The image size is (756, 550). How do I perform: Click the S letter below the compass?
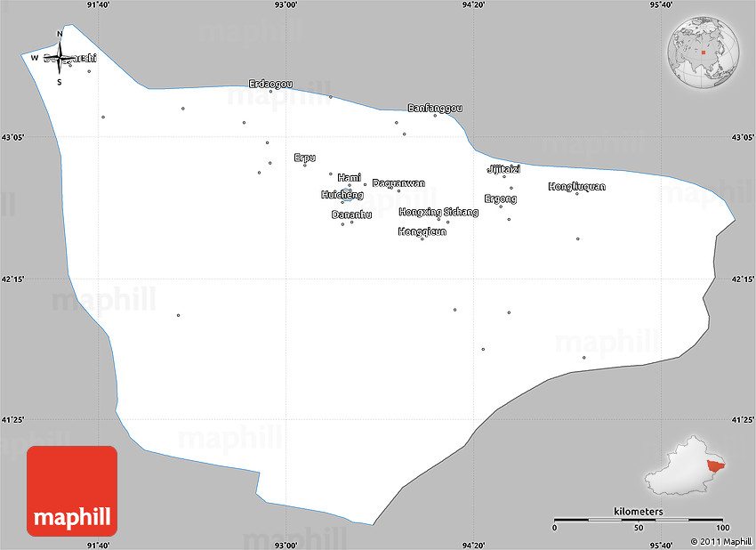tap(60, 83)
